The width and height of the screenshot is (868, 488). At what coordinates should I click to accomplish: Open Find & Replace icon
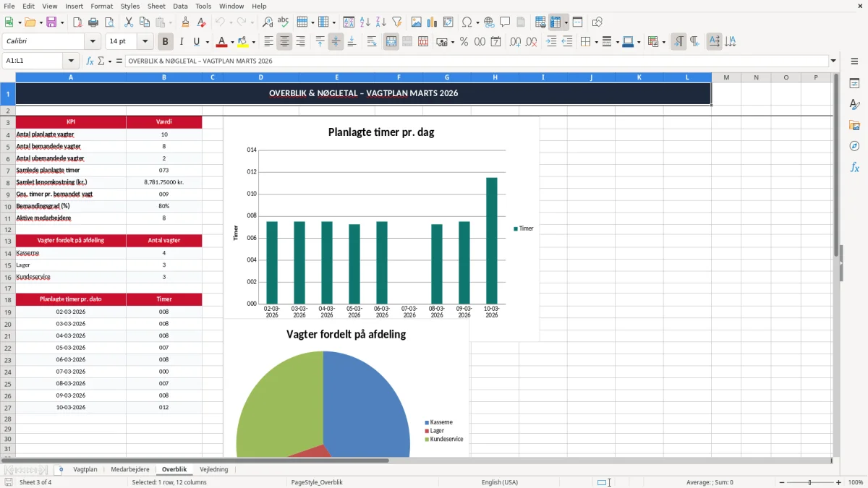tap(268, 22)
